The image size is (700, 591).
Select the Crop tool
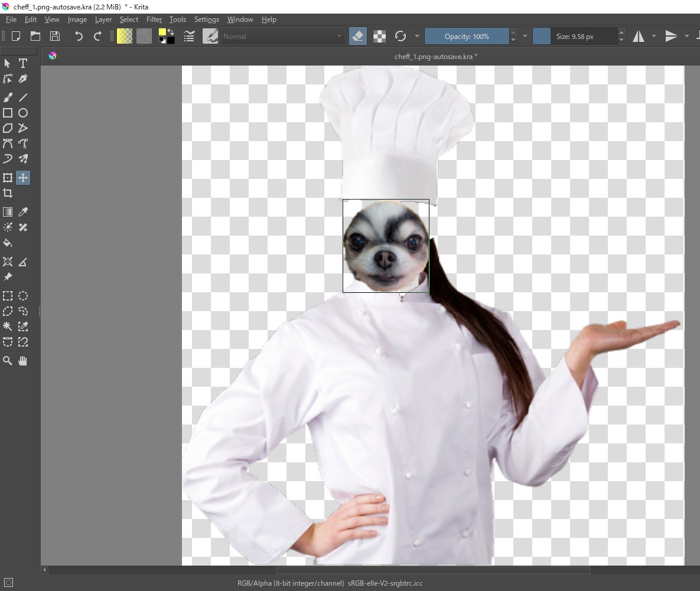[x=8, y=193]
